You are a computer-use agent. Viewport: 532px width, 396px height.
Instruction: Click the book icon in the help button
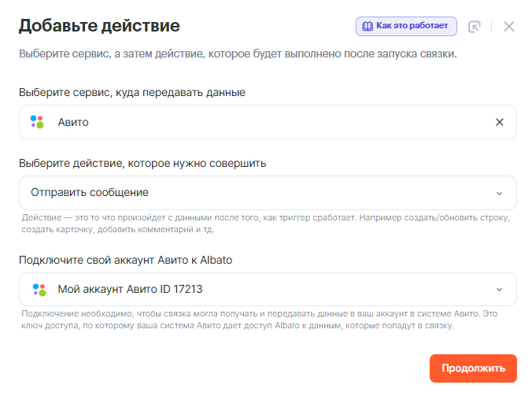[367, 26]
